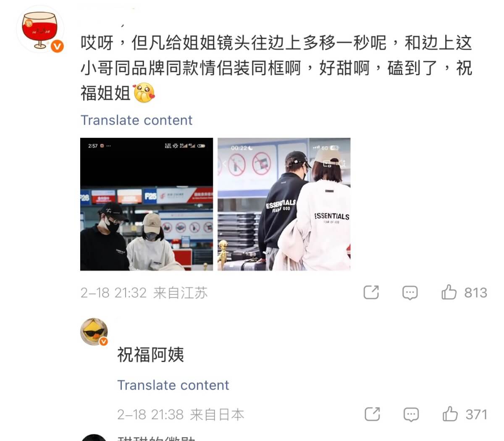
Task: Like the 祝福阿姨 reply
Action: 450,414
